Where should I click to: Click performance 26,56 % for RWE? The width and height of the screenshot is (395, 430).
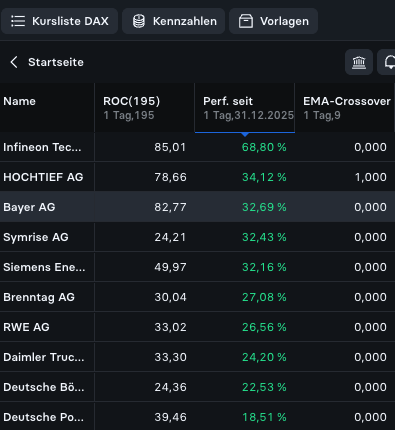point(264,327)
